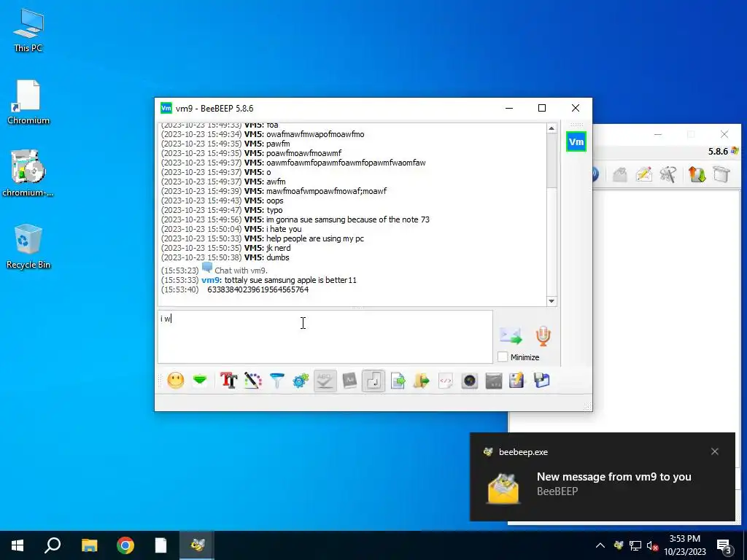The image size is (747, 560).
Task: Click the gray box icon in background window
Action: click(721, 174)
